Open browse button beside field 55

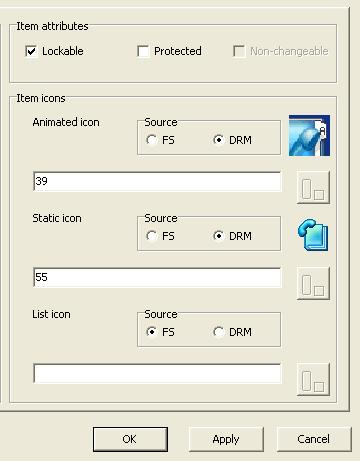coord(313,283)
